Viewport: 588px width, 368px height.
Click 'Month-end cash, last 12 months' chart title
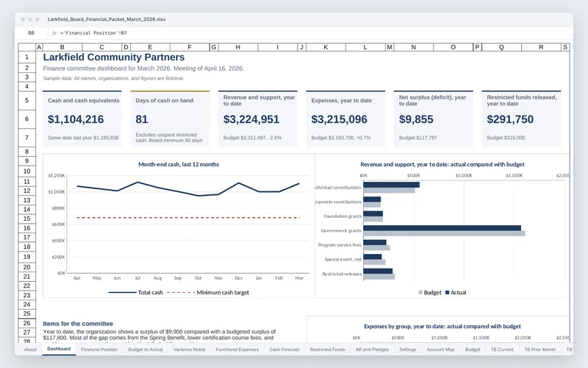179,164
